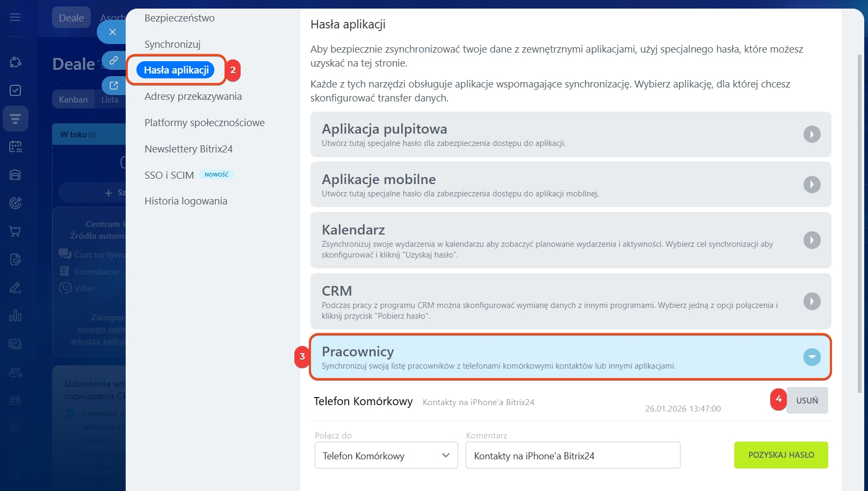Open the calendar icon in sidebar

pyautogui.click(x=16, y=146)
